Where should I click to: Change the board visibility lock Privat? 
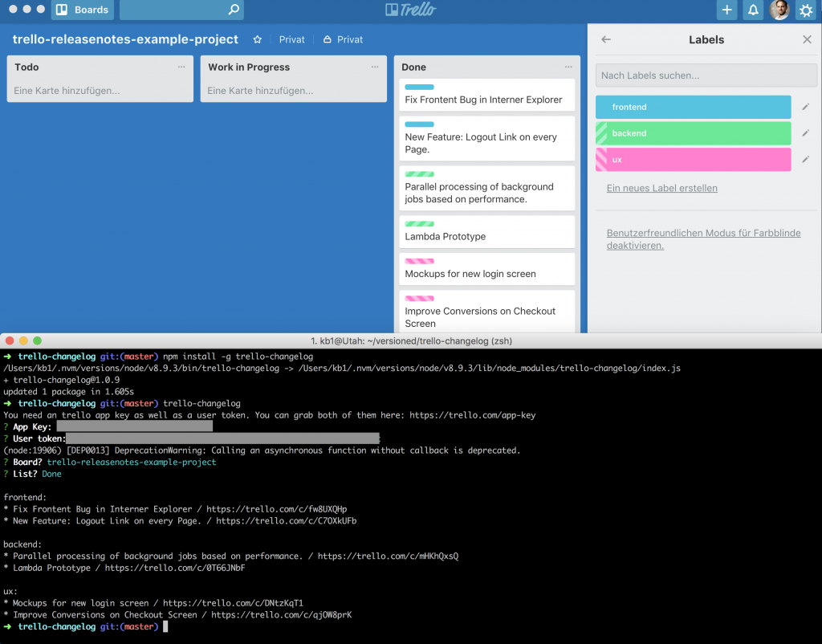pos(343,39)
